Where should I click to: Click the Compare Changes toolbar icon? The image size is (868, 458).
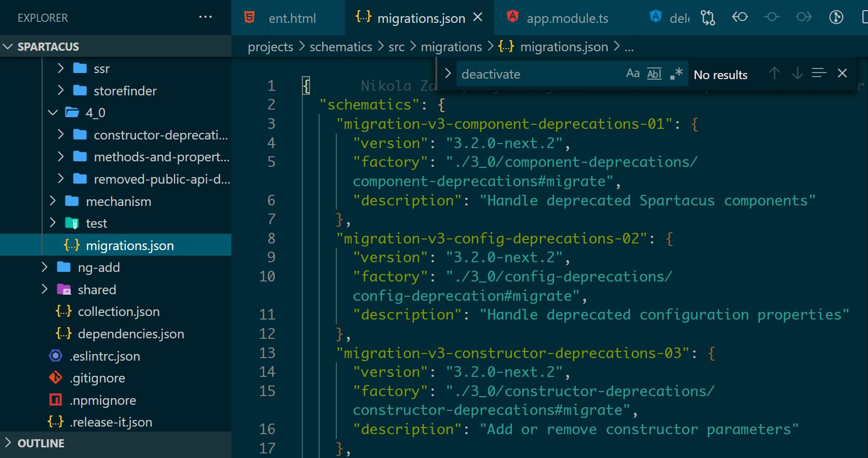[x=708, y=18]
